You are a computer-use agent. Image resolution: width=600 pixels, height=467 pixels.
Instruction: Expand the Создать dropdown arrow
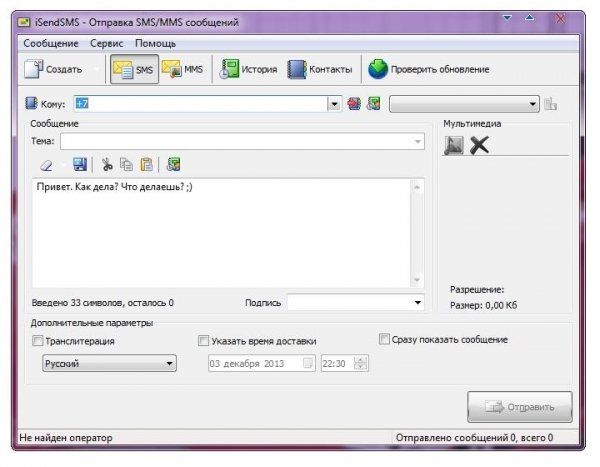(x=96, y=69)
